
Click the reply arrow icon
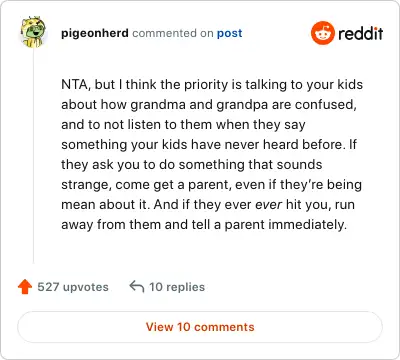pos(137,287)
